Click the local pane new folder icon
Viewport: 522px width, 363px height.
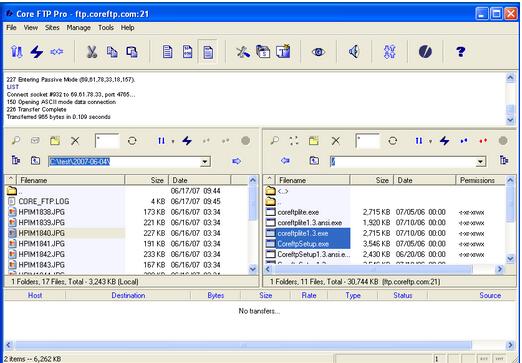click(55, 141)
